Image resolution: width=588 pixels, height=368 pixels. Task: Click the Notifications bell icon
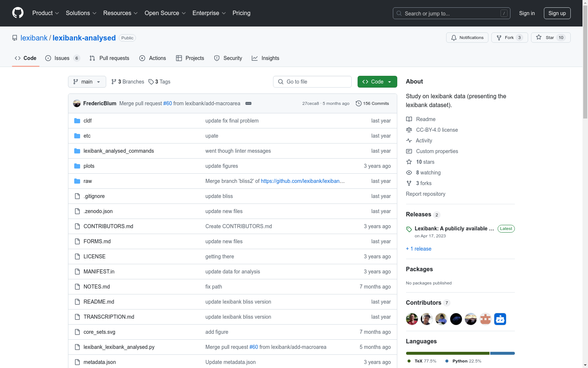(454, 38)
